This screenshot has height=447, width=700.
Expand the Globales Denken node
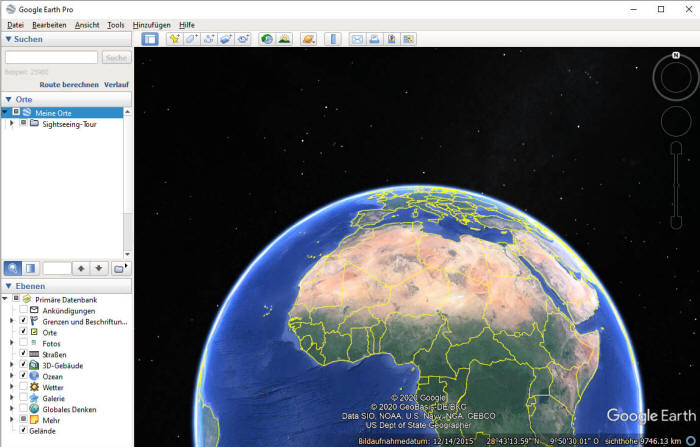12,409
